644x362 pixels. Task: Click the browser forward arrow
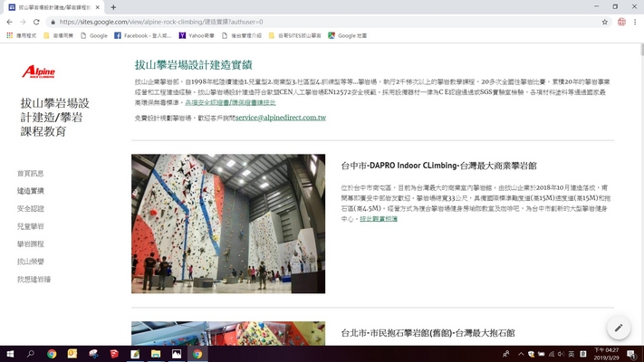pyautogui.click(x=23, y=22)
